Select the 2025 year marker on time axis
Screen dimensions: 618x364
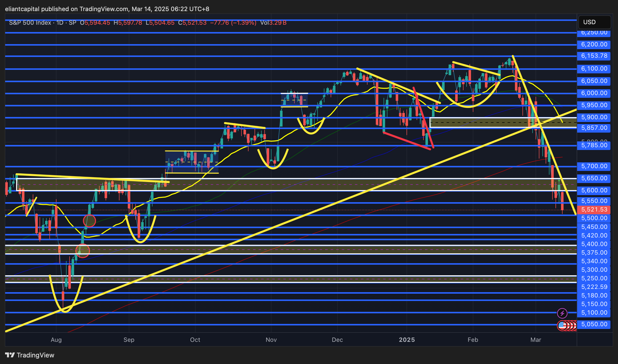tap(407, 340)
